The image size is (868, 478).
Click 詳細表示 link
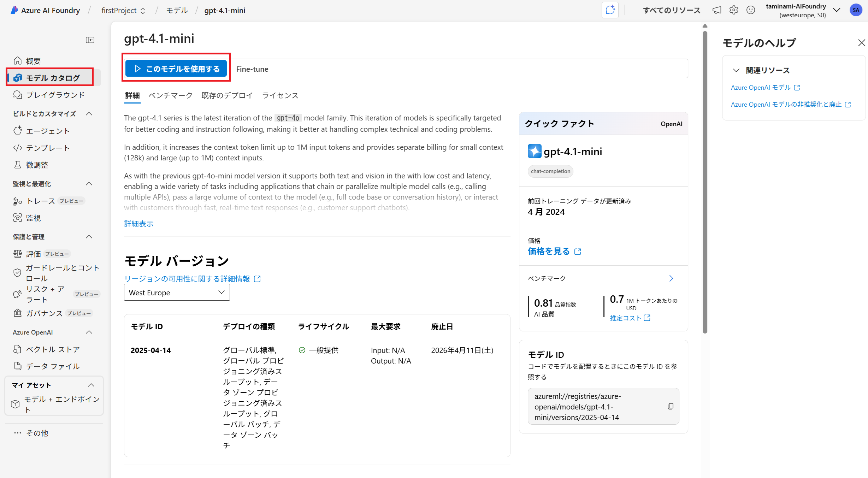point(139,224)
